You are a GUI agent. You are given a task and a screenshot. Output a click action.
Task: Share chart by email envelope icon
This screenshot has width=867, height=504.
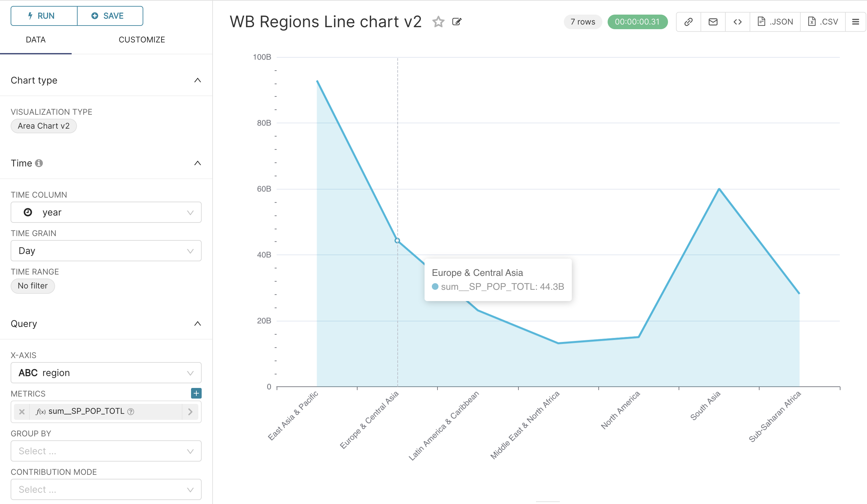(713, 22)
